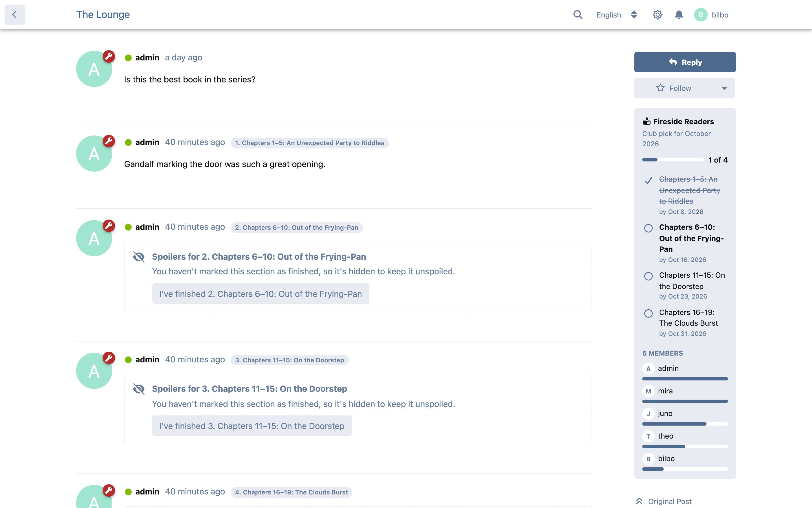Click the Original Post double-chevron icon
This screenshot has height=508, width=812.
(x=639, y=501)
